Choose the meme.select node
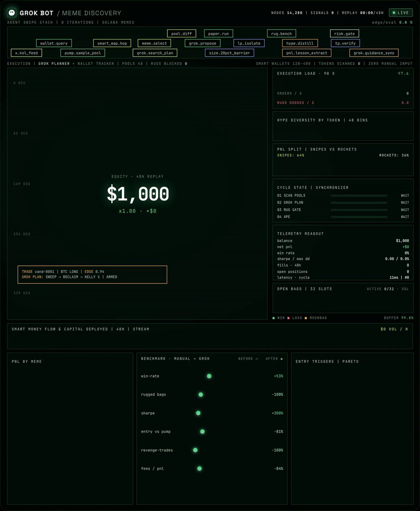 tap(155, 43)
